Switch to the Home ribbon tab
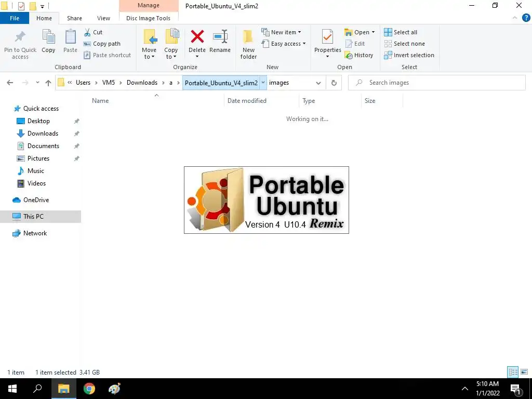Screen dimensions: 532x399 coord(44,18)
